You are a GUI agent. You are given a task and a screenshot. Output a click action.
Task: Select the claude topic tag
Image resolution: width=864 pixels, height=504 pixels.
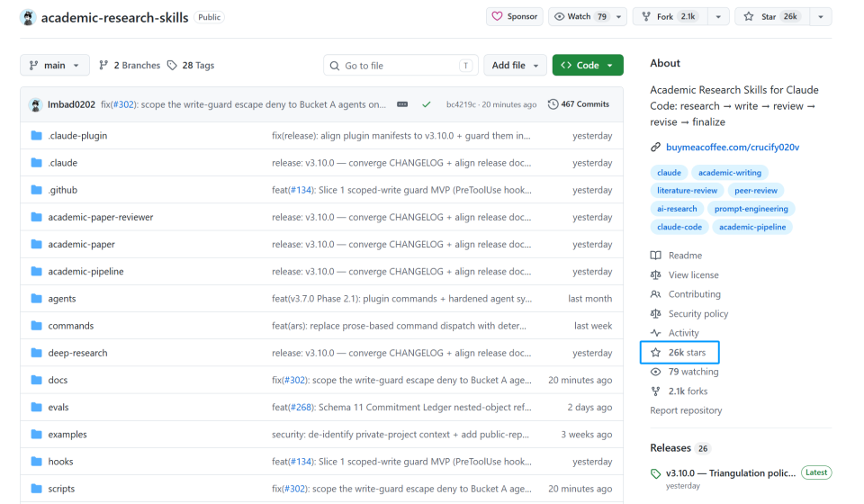pos(669,173)
